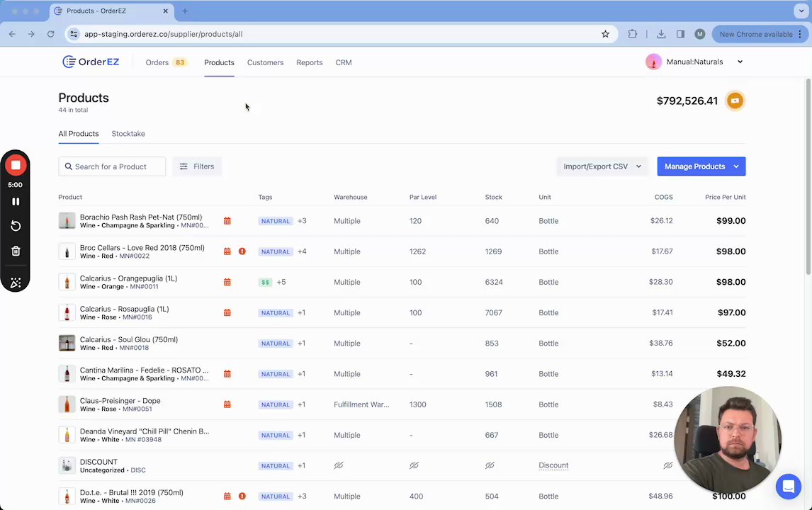Click red alert icon on Do.t.e. Brutal row
812x510 pixels.
point(242,496)
